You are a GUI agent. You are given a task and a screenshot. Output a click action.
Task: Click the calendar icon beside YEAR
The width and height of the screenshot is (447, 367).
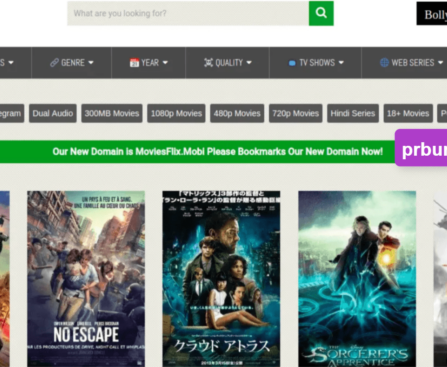(134, 63)
